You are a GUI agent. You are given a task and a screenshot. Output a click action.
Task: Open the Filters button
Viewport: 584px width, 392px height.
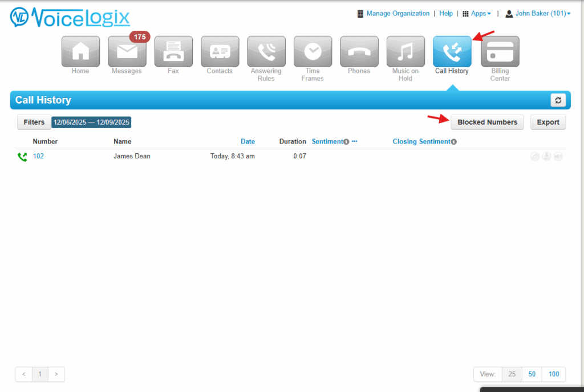tap(34, 122)
